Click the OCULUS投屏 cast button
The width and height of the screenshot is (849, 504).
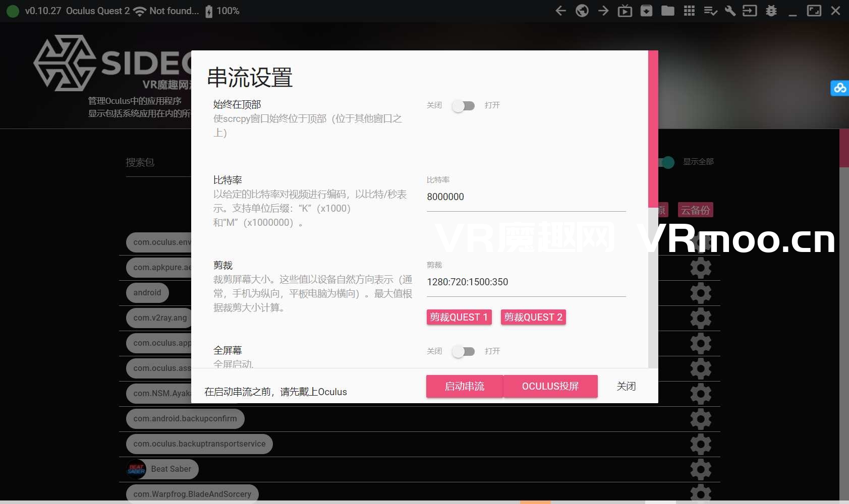[550, 387]
